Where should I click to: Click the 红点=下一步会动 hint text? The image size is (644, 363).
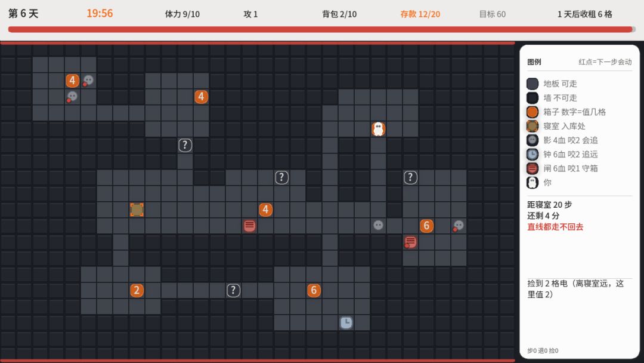[x=605, y=62]
